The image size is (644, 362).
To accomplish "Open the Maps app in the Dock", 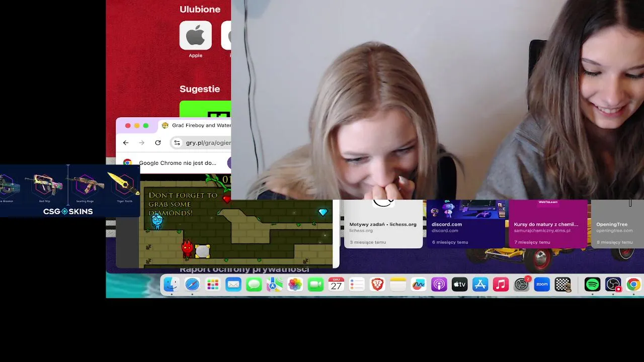I will point(275,285).
